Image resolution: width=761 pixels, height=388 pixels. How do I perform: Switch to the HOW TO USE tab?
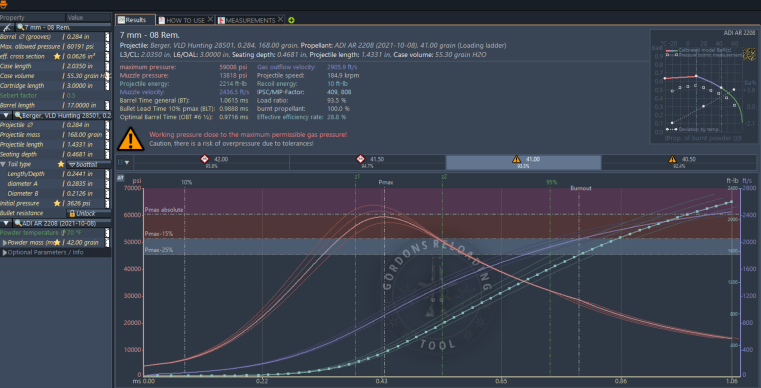(x=185, y=20)
